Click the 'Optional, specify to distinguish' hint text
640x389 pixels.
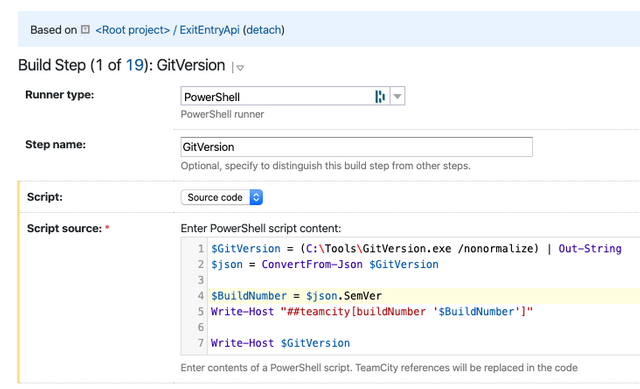(x=325, y=166)
